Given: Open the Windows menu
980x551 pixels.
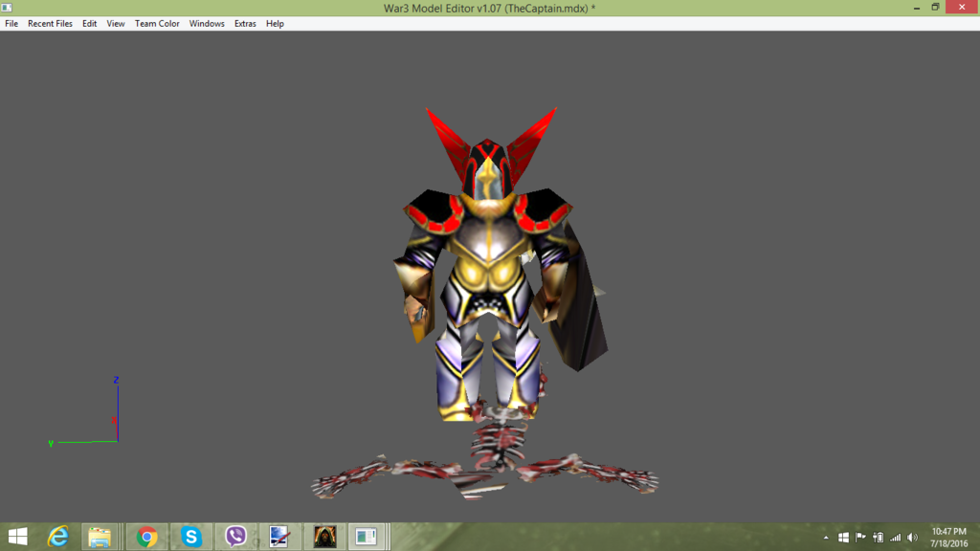Looking at the screenshot, I should 207,24.
